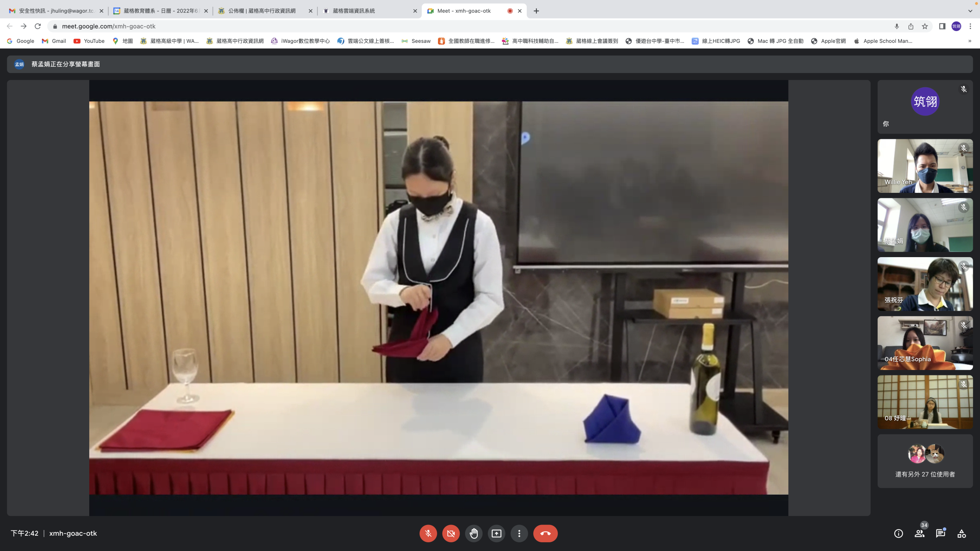Toggle the camera off button
This screenshot has height=551, width=980.
(x=451, y=533)
